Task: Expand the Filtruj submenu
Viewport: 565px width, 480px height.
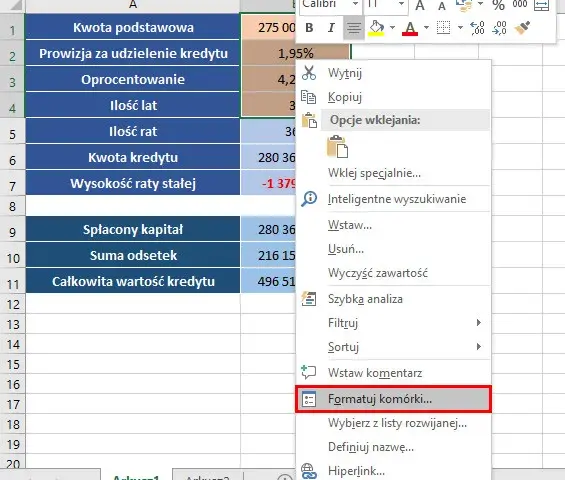Action: coord(393,323)
